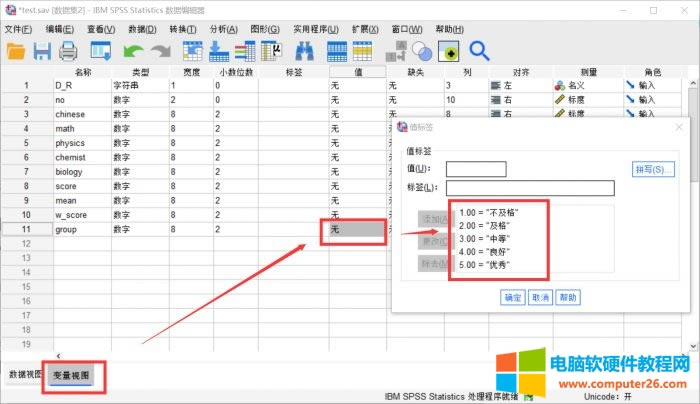Click the 添加(A) add button
Screen dimensions: 700x404
click(434, 219)
